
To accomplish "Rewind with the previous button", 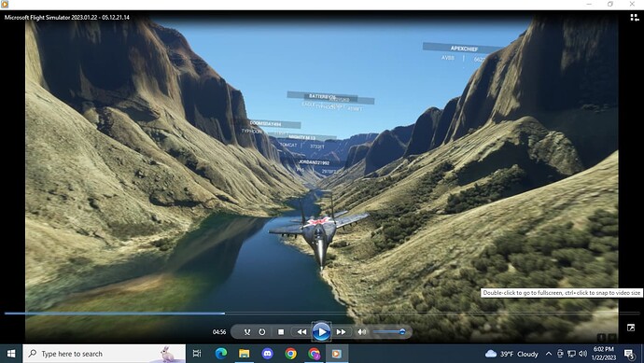I will click(x=301, y=332).
